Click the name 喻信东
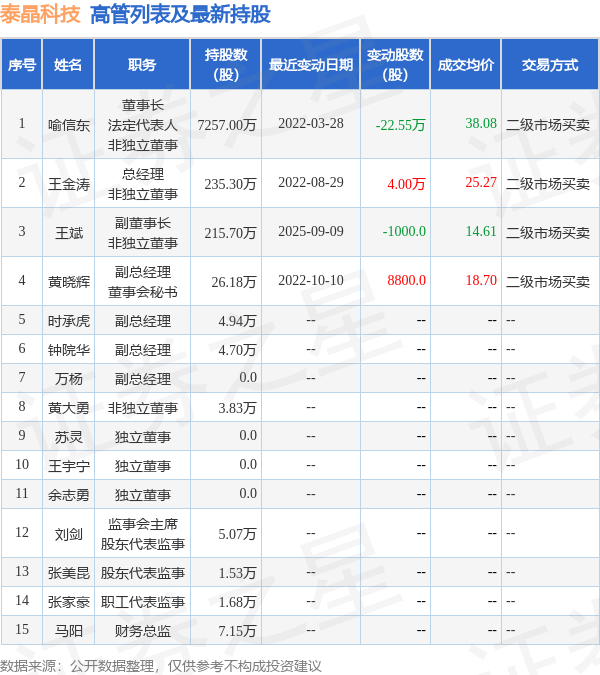 (x=69, y=125)
